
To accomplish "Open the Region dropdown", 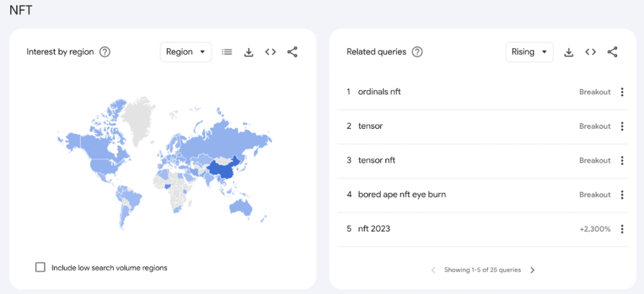I will coord(185,52).
